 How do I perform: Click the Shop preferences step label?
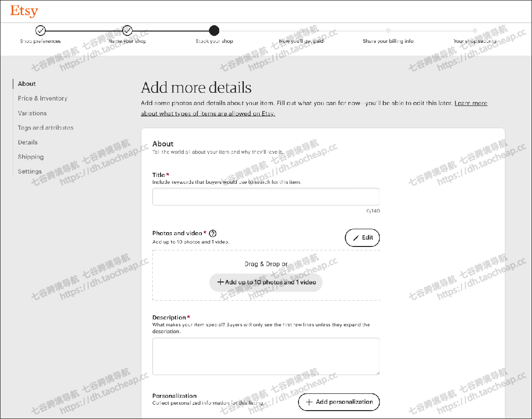click(40, 41)
